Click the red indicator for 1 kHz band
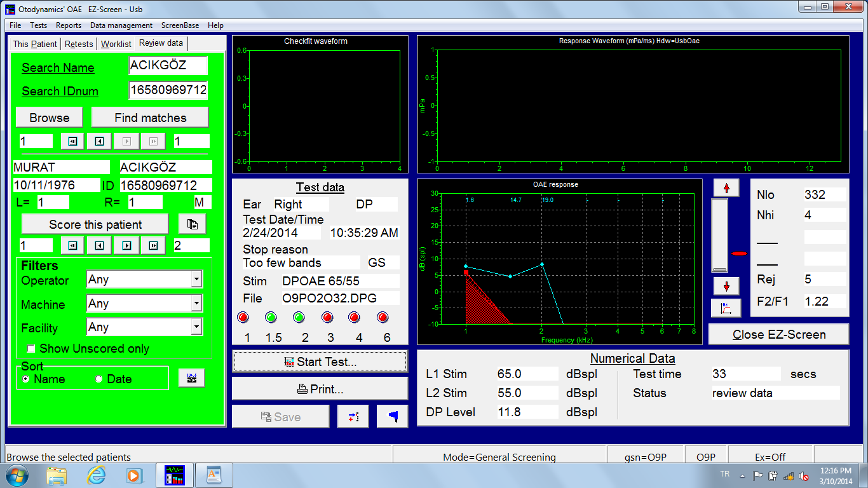The image size is (868, 488). [x=243, y=318]
